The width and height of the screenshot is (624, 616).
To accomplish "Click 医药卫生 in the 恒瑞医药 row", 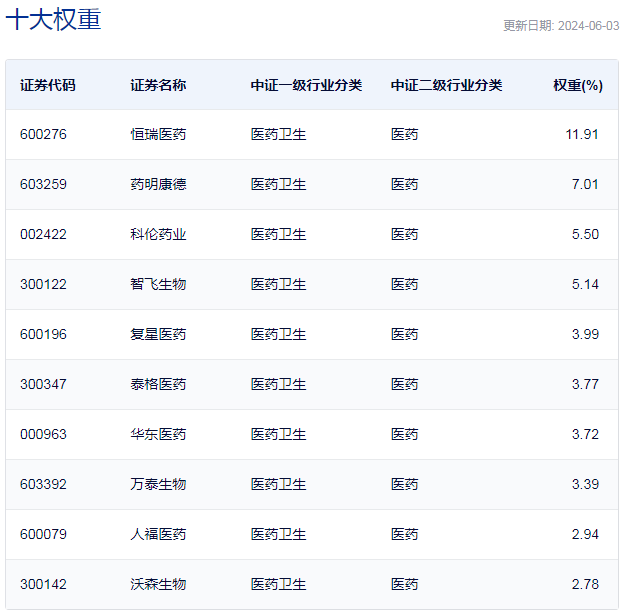I will pyautogui.click(x=278, y=135).
